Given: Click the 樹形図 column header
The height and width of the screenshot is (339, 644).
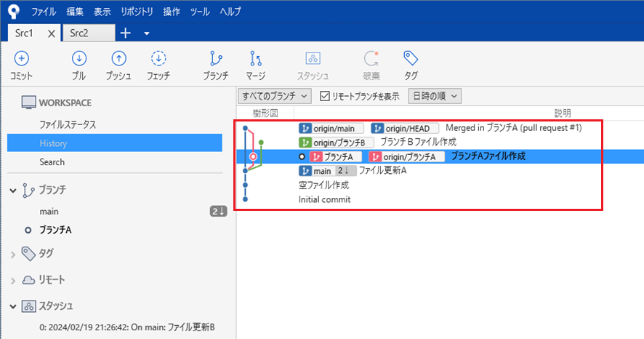Looking at the screenshot, I should coord(265,113).
